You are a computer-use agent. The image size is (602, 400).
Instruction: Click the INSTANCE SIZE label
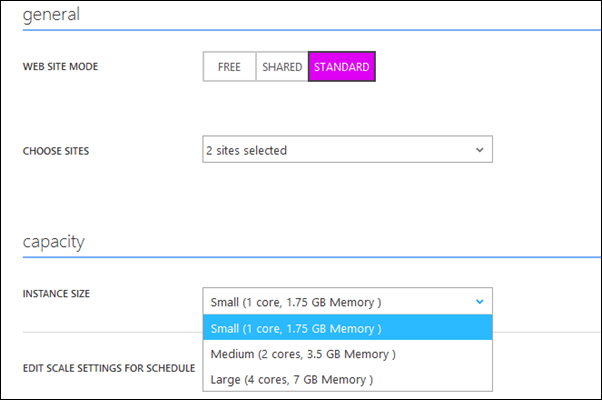59,295
